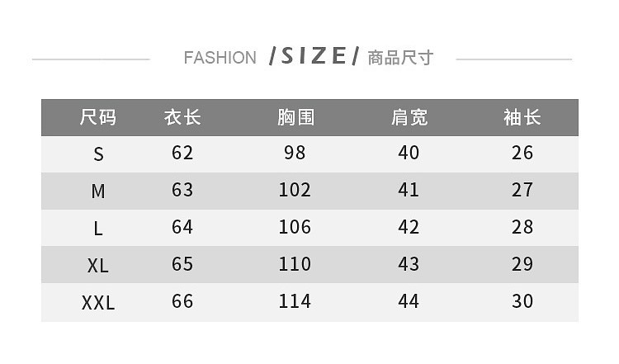Click the M size row label
This screenshot has width=619, height=364.
click(x=98, y=191)
